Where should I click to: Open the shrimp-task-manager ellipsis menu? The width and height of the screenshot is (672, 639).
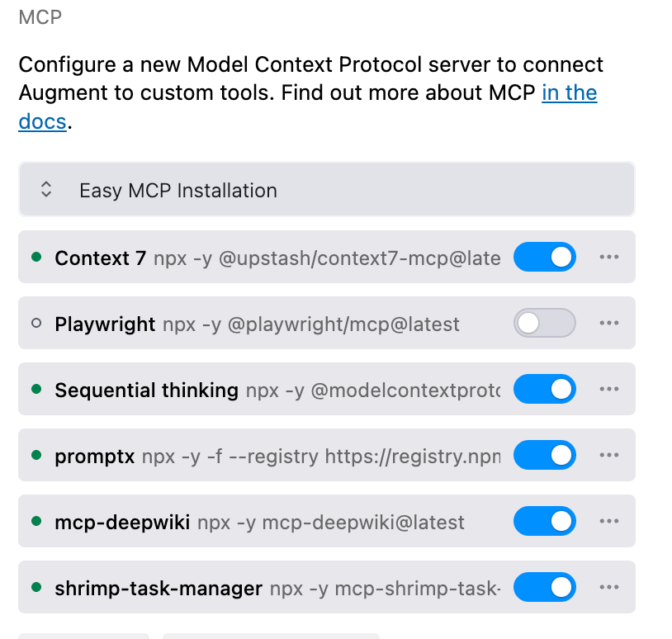[x=609, y=587]
